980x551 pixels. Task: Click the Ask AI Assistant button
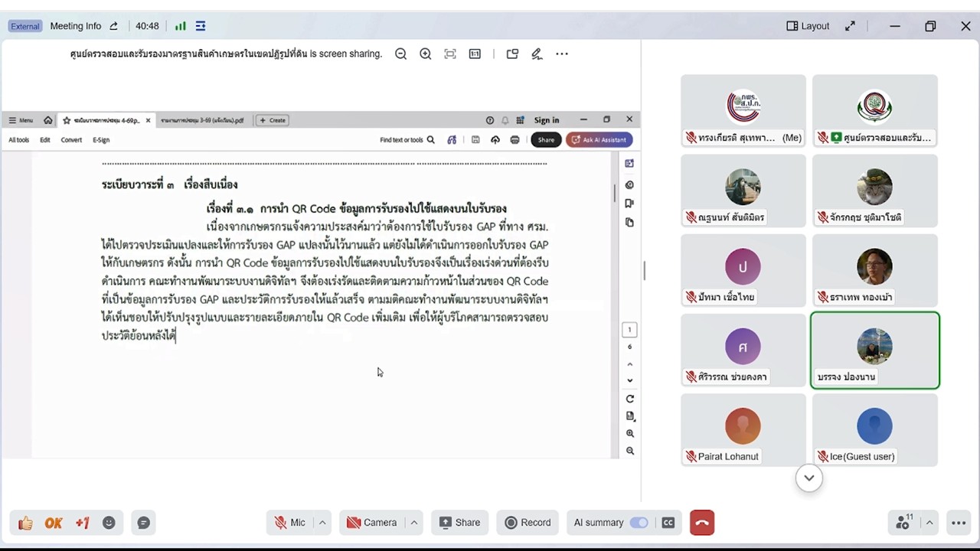[x=599, y=139]
